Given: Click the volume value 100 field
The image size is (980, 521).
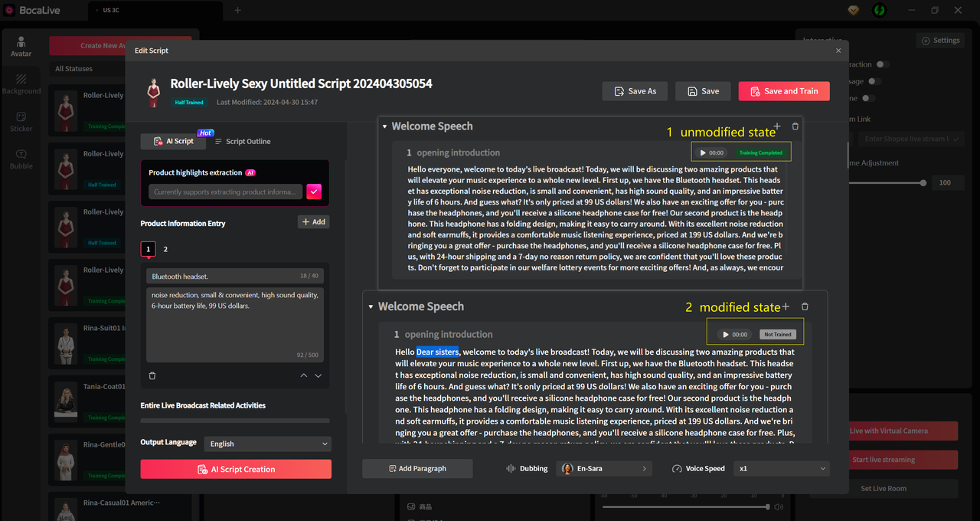Looking at the screenshot, I should coord(948,182).
